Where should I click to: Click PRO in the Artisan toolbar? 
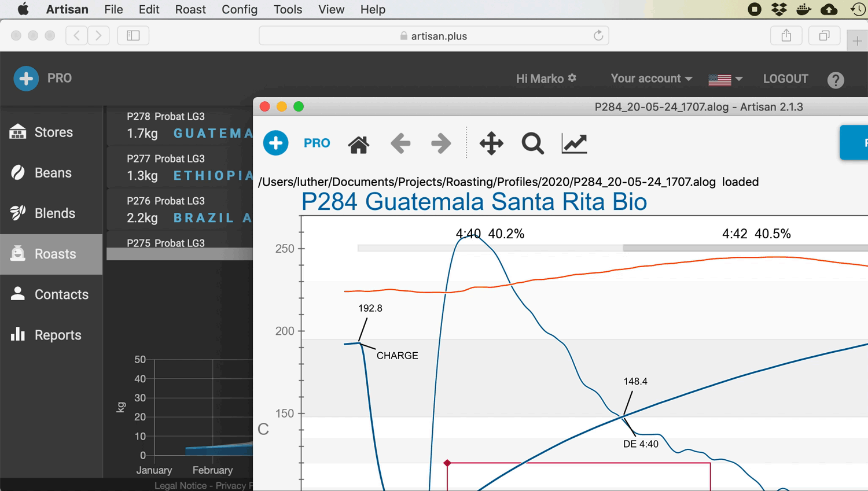[x=317, y=143]
